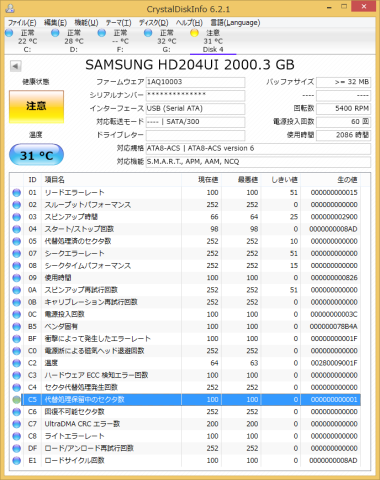
Task: Click the interface field USB (Serial ATA)
Action: 195,109
